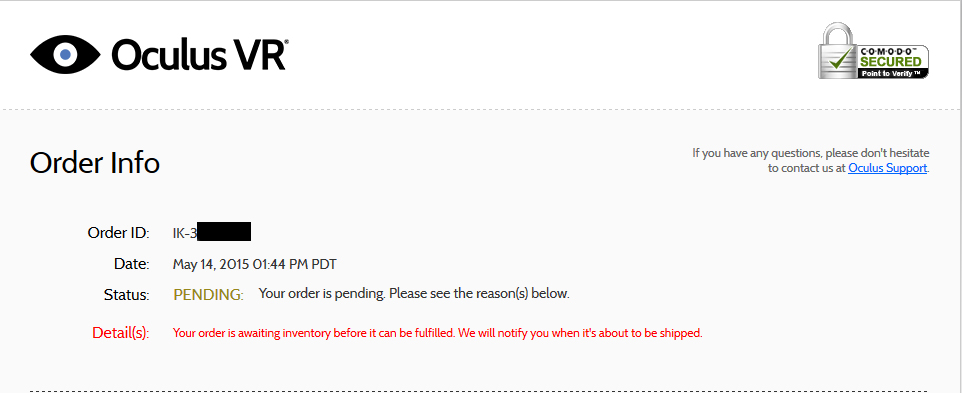
Task: Click the Oculus VR wordmark text
Action: click(x=198, y=55)
